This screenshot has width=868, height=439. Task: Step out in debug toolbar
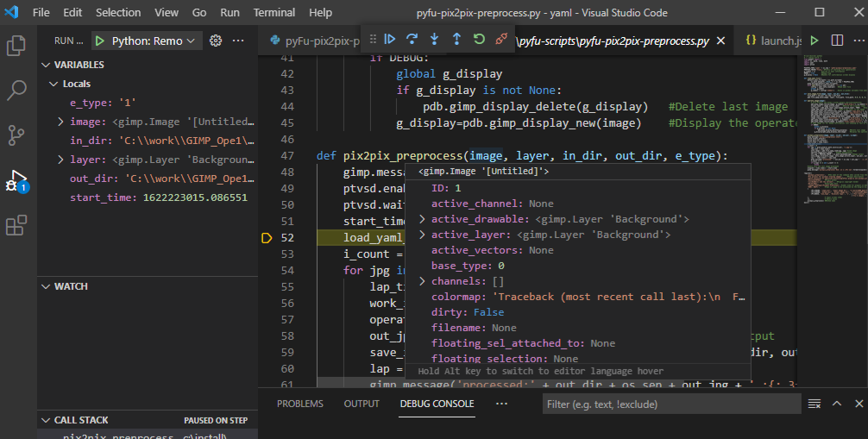[456, 39]
